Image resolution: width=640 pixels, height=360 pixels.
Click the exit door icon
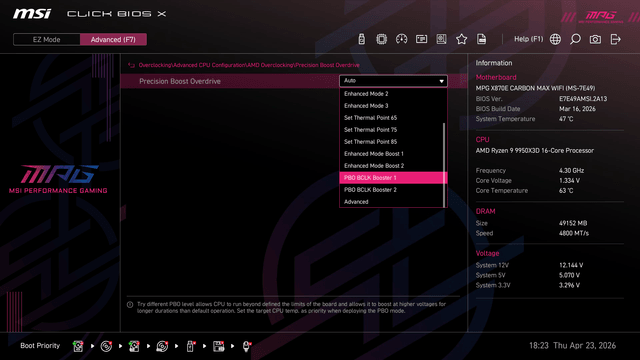616,39
